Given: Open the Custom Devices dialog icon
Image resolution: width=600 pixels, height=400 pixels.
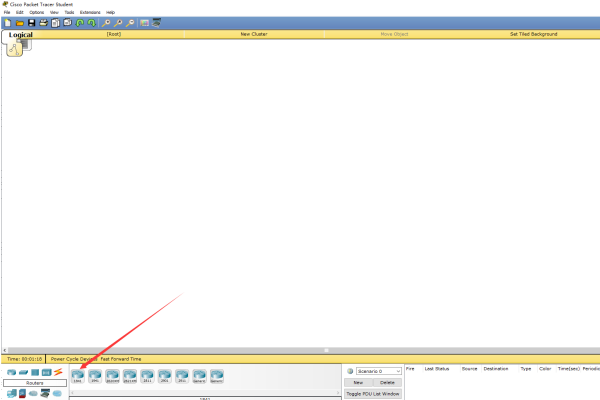Looking at the screenshot, I should pyautogui.click(x=156, y=23).
